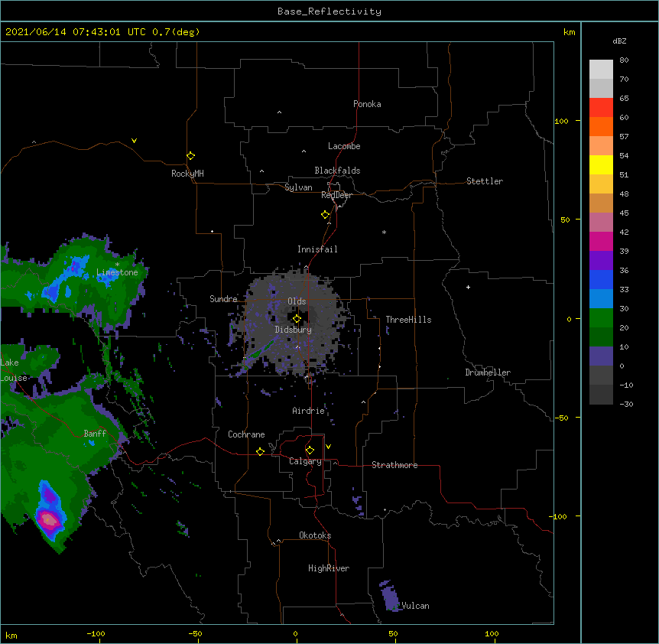This screenshot has height=644, width=659.
Task: Click the Strathmore town label
Action: (x=394, y=465)
